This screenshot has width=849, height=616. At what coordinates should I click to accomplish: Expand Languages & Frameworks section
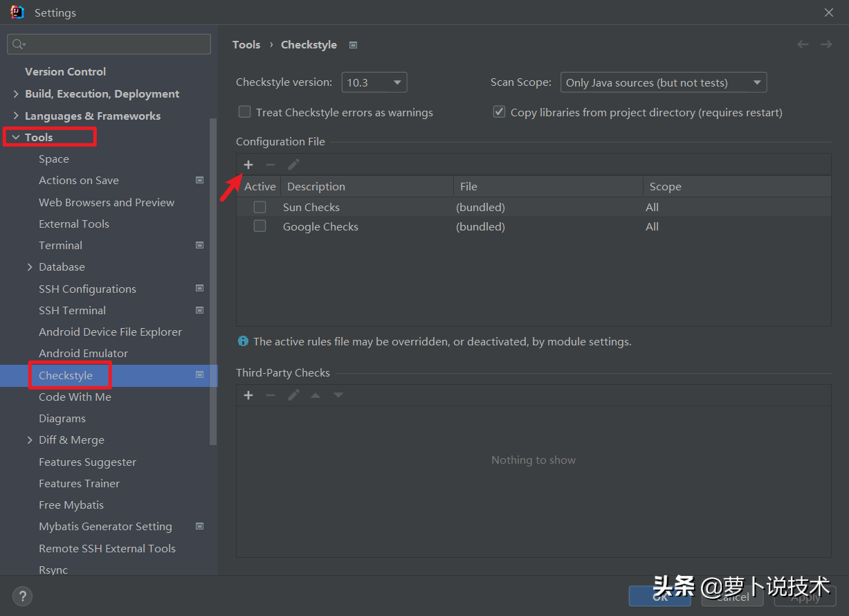click(15, 116)
